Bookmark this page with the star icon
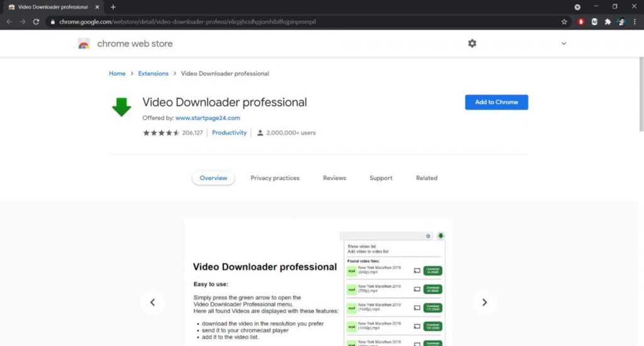644x346 pixels. (x=564, y=22)
